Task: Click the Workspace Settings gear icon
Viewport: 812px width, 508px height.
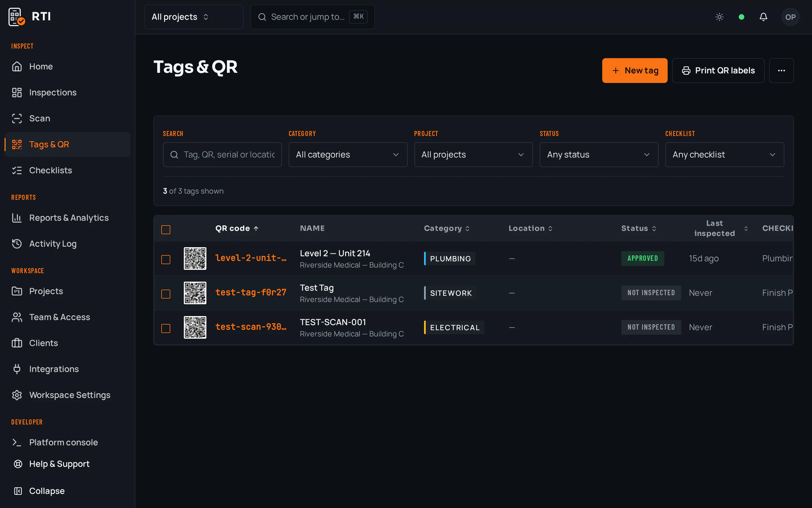Action: click(x=17, y=395)
